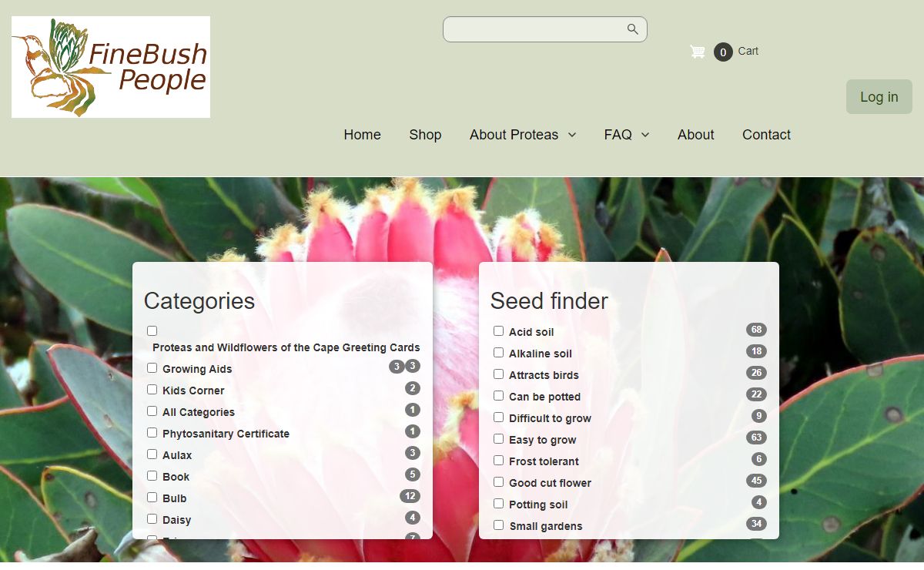Image resolution: width=924 pixels, height=570 pixels.
Task: Click the search magnifier icon
Action: point(632,29)
